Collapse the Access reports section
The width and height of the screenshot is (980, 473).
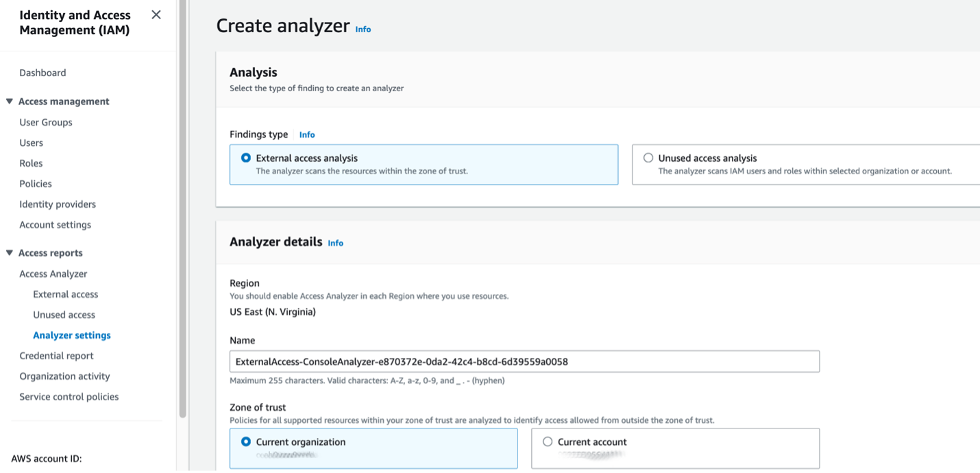coord(10,252)
